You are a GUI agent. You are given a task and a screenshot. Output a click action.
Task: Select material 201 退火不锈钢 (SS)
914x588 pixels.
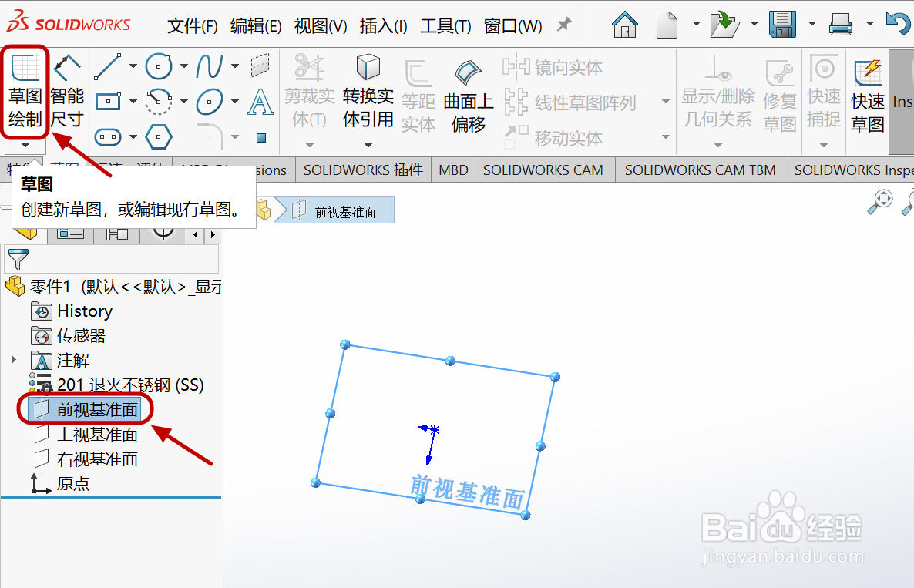[x=116, y=385]
